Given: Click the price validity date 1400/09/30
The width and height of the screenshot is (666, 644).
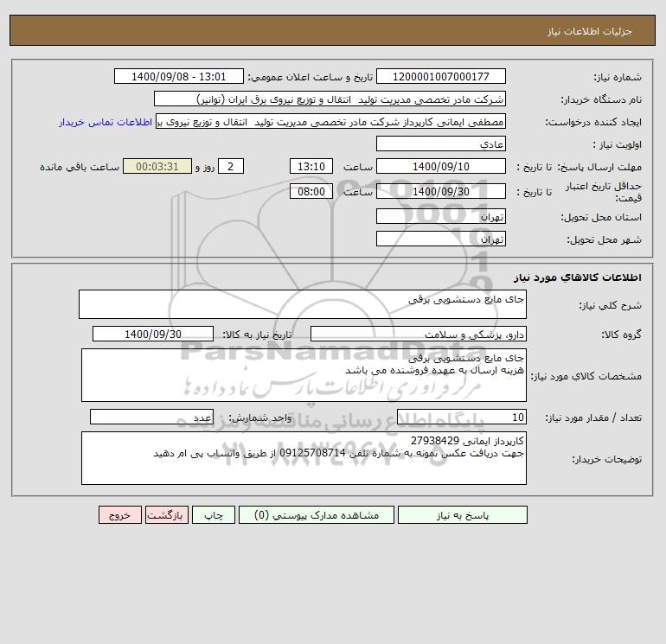Looking at the screenshot, I should pos(441,191).
